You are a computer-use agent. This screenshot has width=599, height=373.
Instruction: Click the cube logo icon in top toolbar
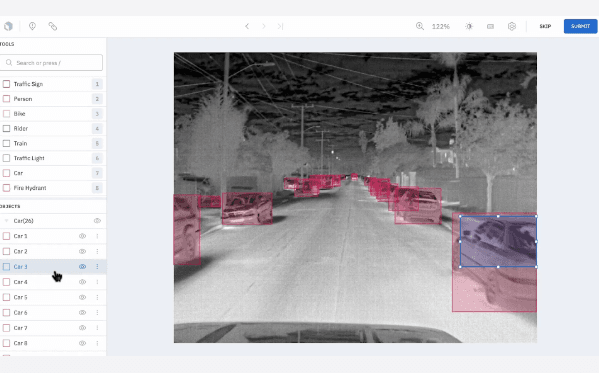(x=8, y=26)
